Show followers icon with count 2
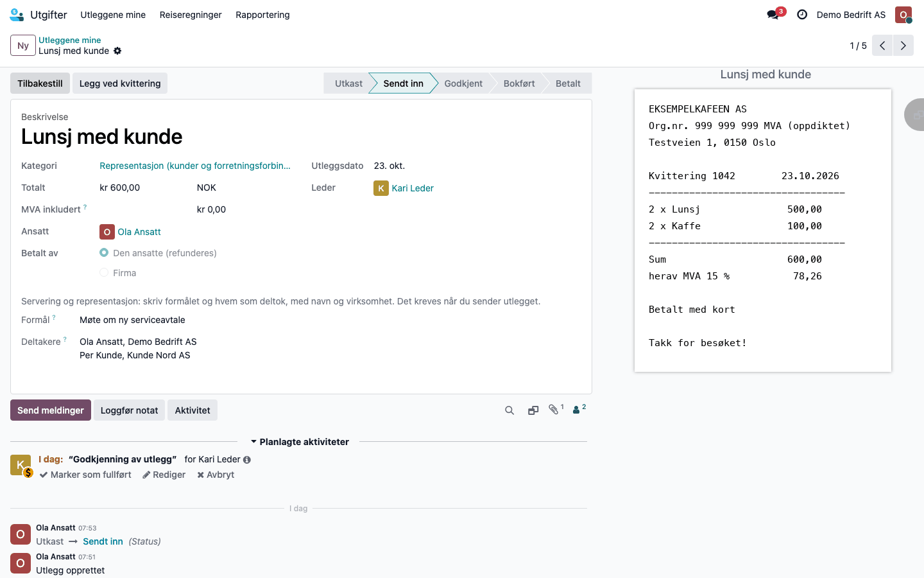This screenshot has height=578, width=924. coord(579,410)
